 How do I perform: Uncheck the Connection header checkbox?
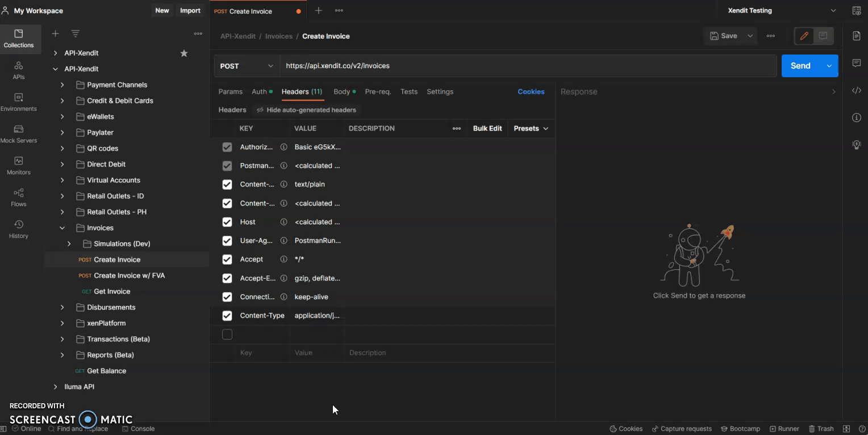227,297
